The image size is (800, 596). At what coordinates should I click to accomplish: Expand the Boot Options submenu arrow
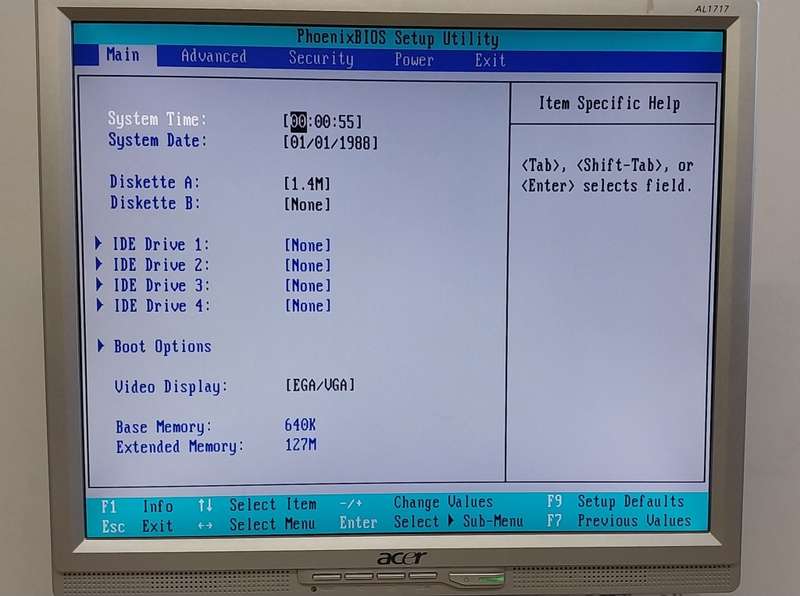click(x=101, y=345)
